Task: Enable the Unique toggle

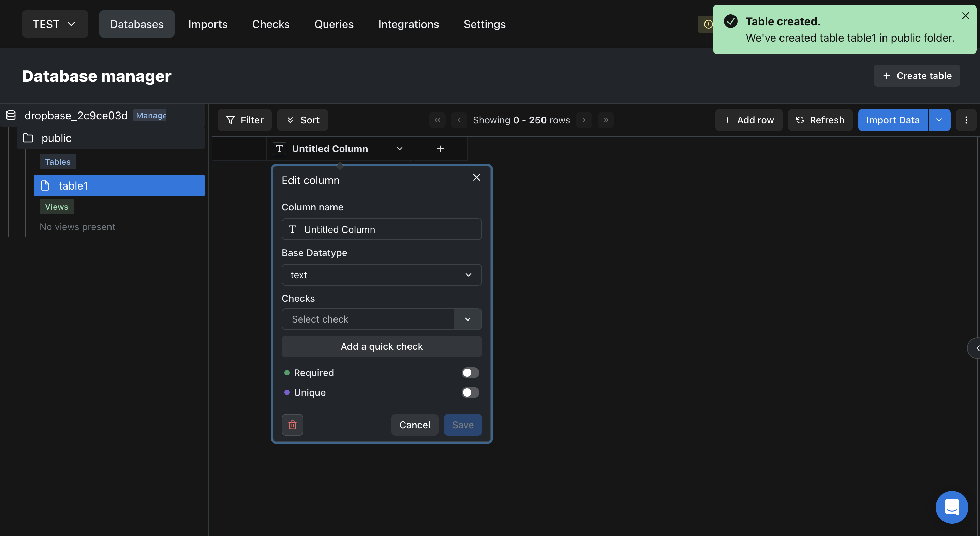Action: 470,392
